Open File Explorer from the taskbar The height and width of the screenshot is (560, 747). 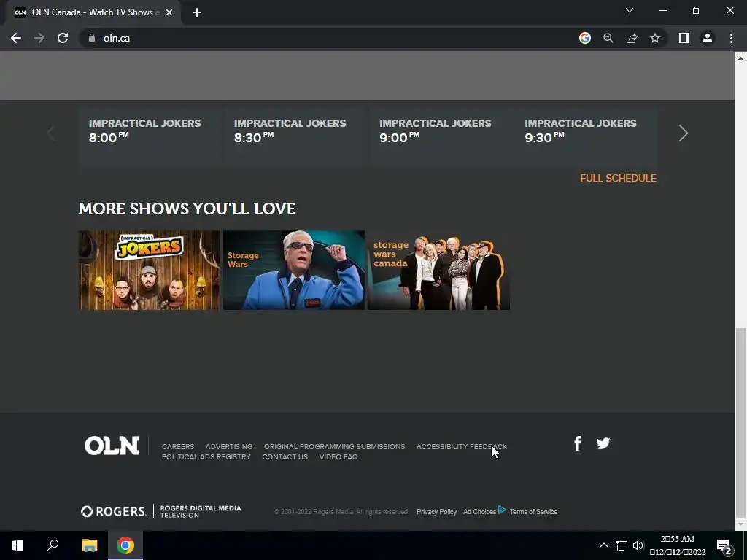coord(89,545)
